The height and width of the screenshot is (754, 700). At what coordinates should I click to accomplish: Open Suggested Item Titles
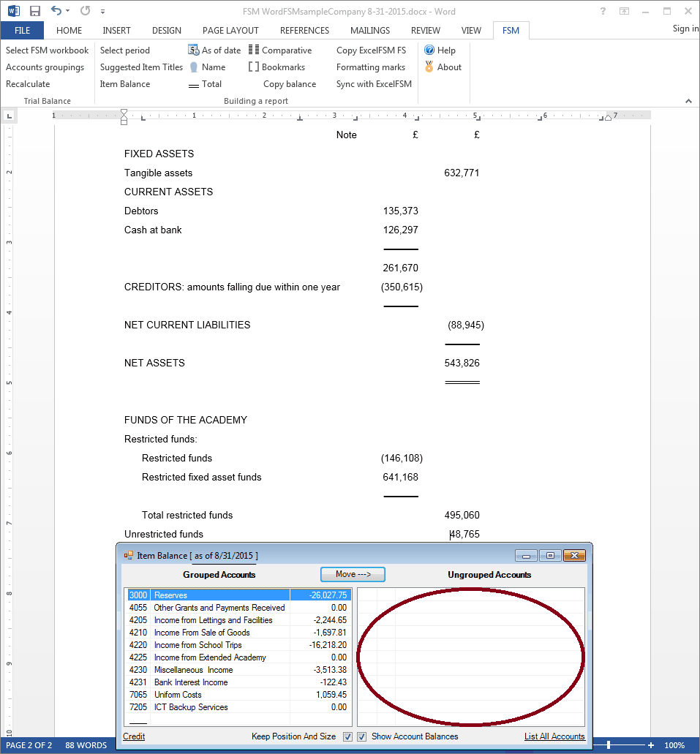[141, 67]
